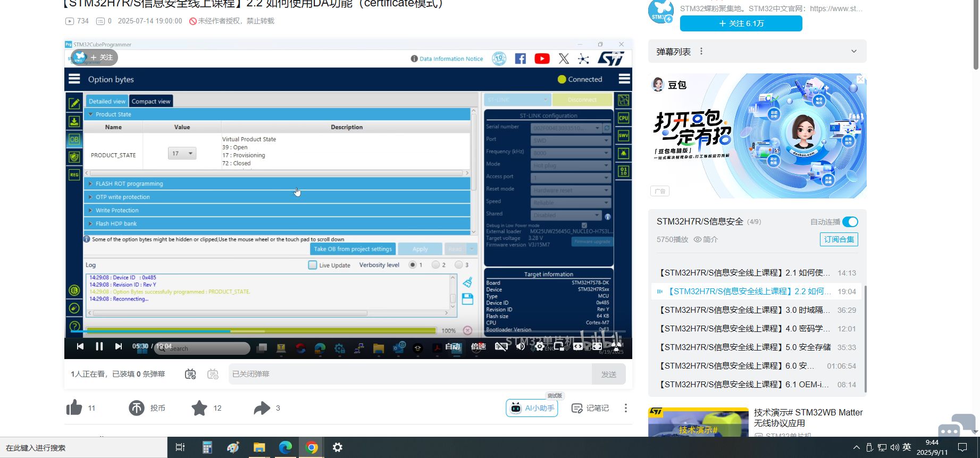Image resolution: width=980 pixels, height=458 pixels.
Task: Open the SWV panel icon on right sidebar
Action: tap(624, 136)
